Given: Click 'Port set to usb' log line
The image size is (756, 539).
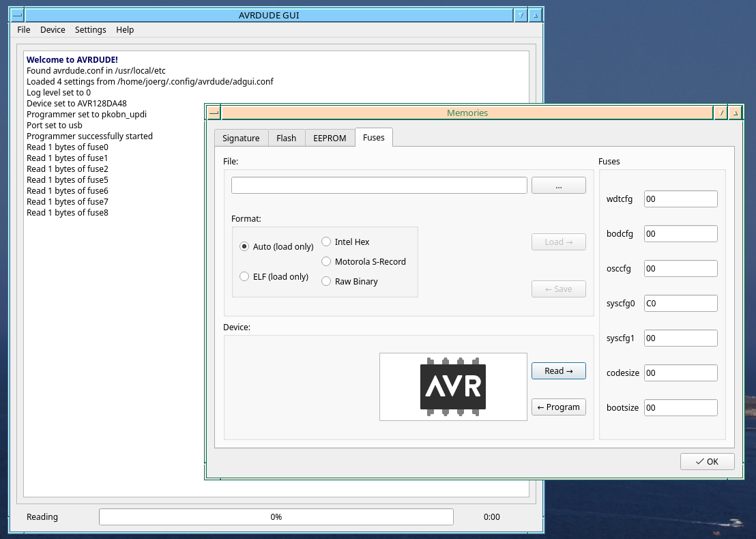Looking at the screenshot, I should 55,126.
